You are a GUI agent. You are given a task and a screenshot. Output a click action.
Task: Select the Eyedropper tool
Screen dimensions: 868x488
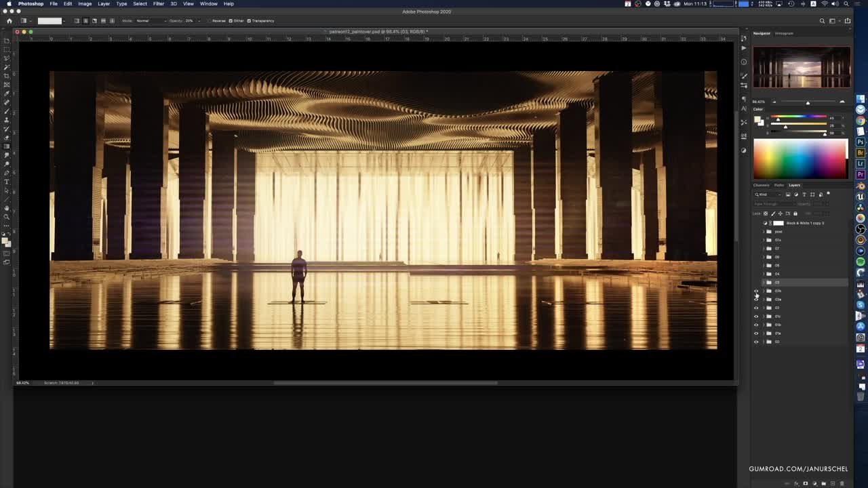click(6, 94)
